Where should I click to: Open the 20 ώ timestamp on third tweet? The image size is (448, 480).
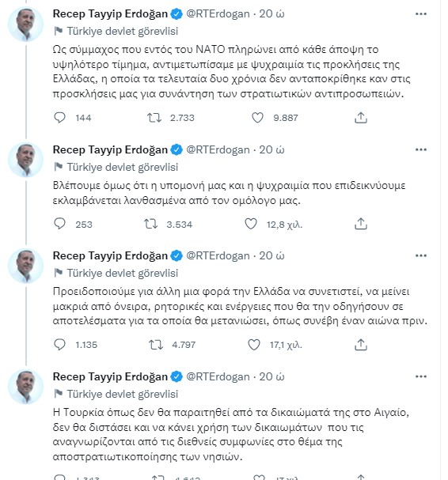click(271, 255)
